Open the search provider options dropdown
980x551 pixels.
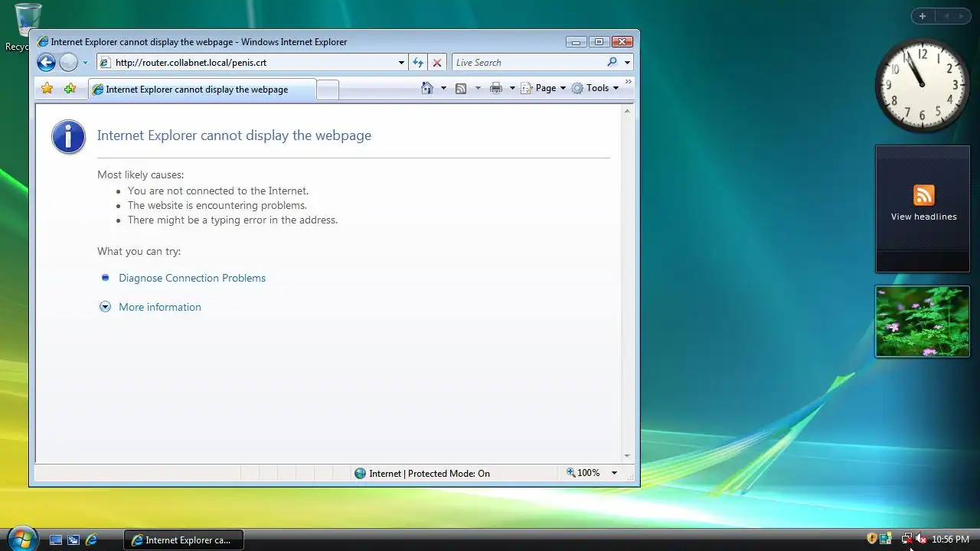627,63
